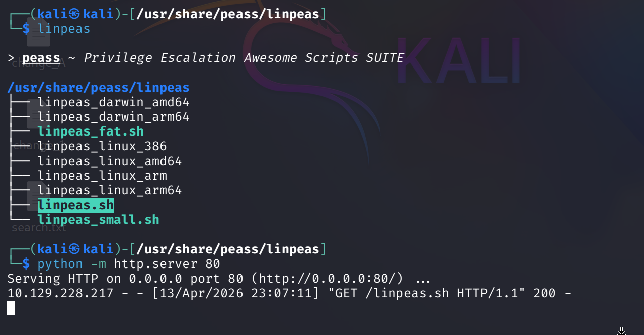Click the search.txt desktop file label
Image resolution: width=644 pixels, height=335 pixels.
coord(39,228)
